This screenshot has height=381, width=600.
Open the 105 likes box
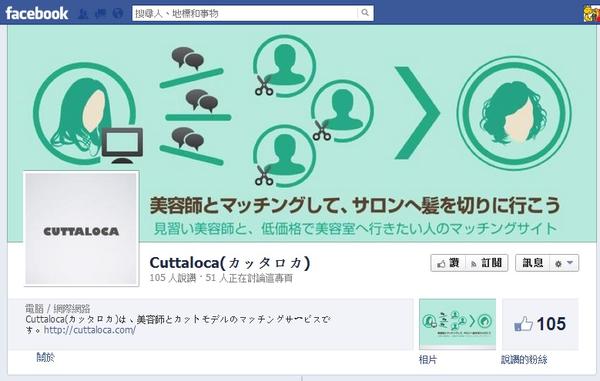pos(540,324)
